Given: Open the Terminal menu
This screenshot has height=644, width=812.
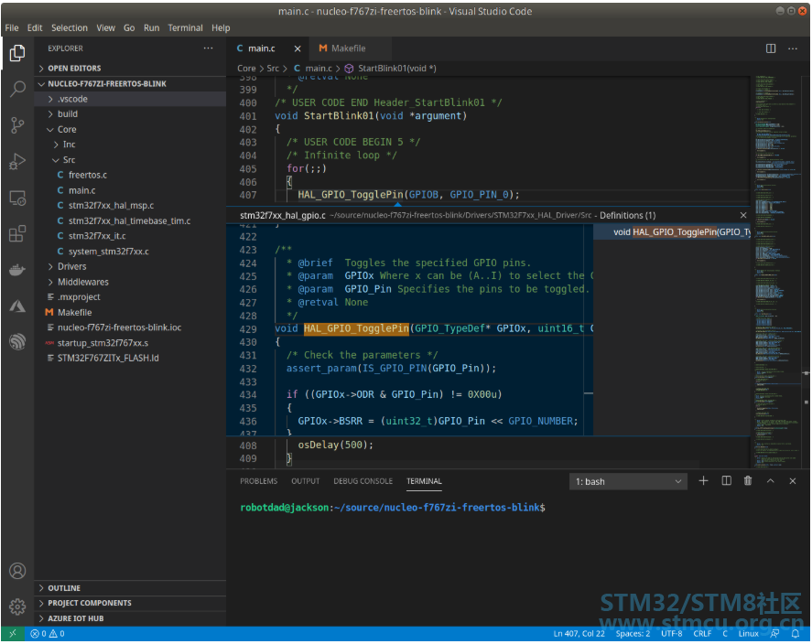Looking at the screenshot, I should 186,28.
